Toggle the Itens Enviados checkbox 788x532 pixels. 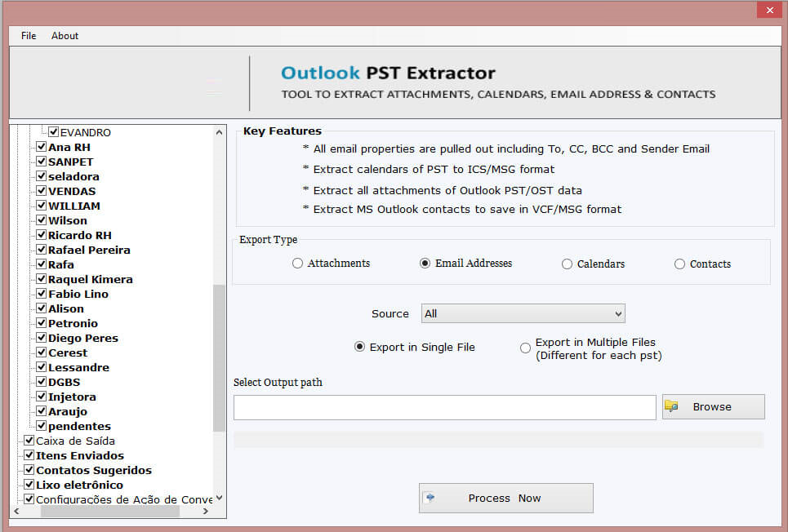click(29, 454)
